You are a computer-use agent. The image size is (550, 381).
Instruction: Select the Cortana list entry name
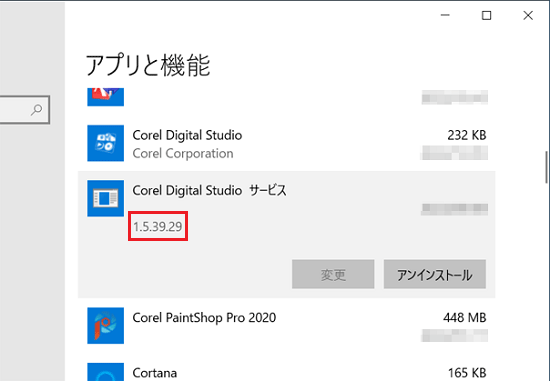click(155, 373)
